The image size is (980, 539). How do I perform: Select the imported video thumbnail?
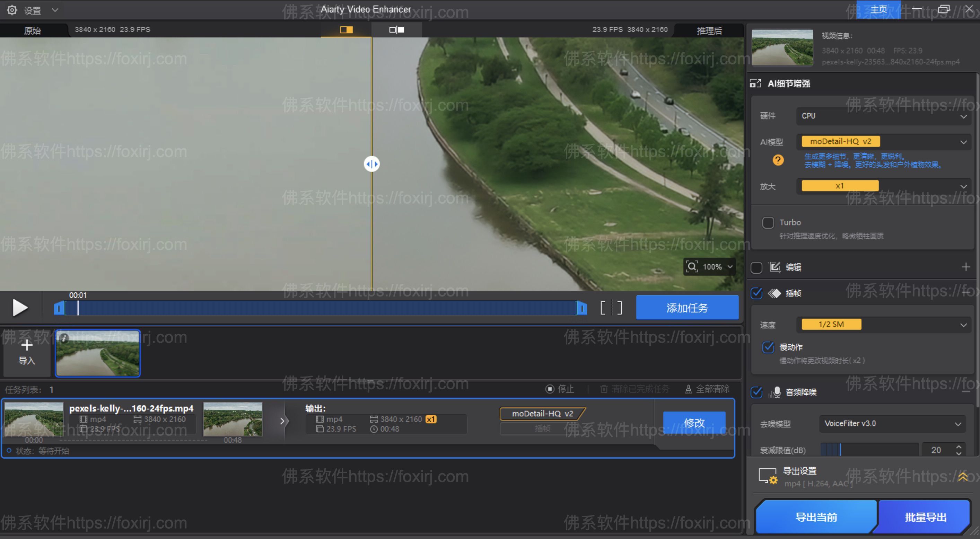[97, 353]
